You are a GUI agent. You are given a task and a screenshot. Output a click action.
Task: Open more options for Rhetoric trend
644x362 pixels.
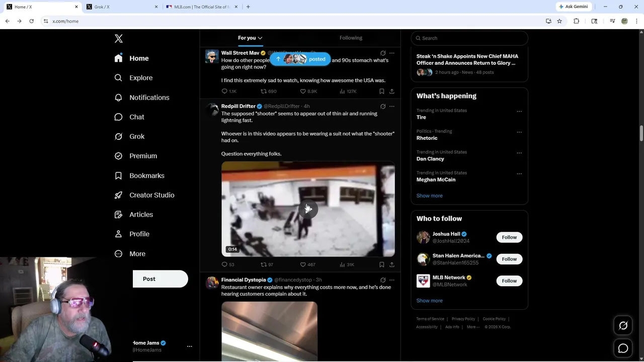[519, 132]
